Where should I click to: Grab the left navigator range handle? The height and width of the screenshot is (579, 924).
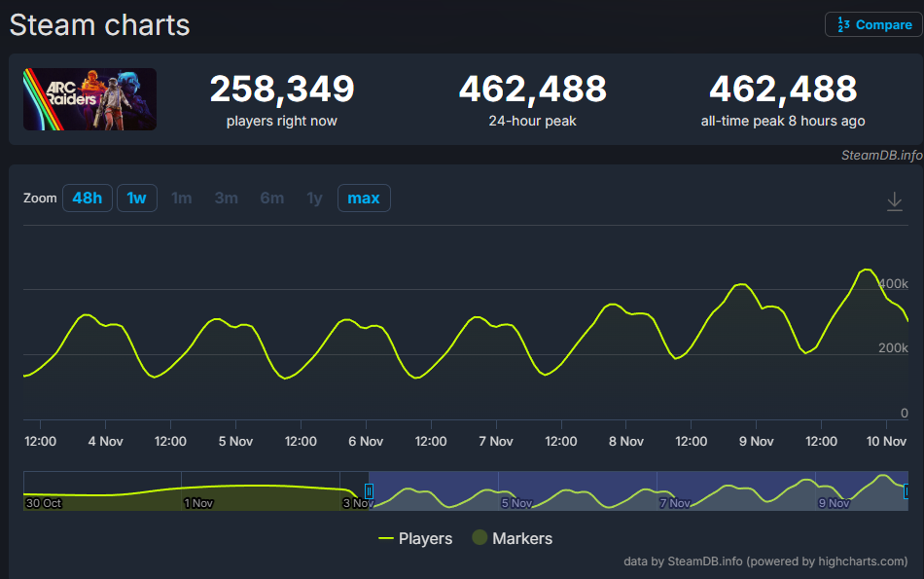pos(369,491)
